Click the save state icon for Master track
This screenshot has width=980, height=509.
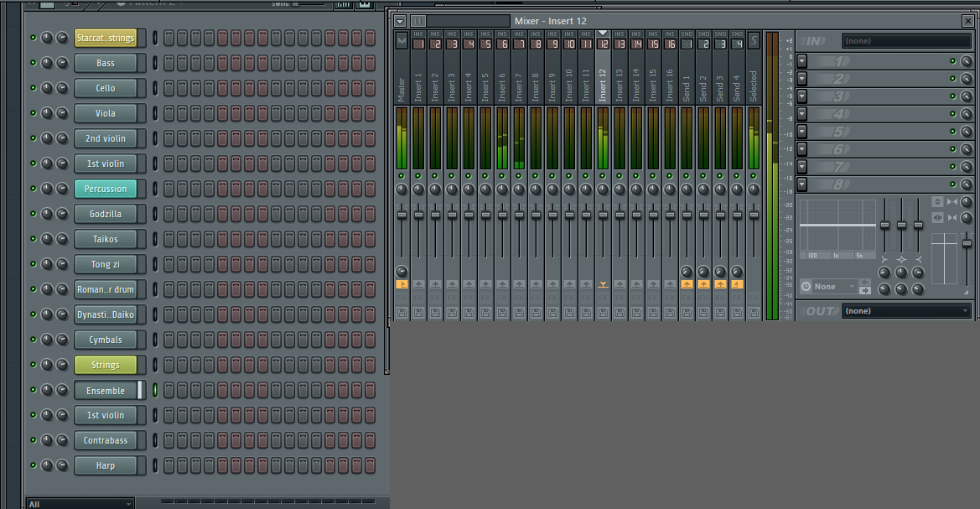click(x=402, y=312)
